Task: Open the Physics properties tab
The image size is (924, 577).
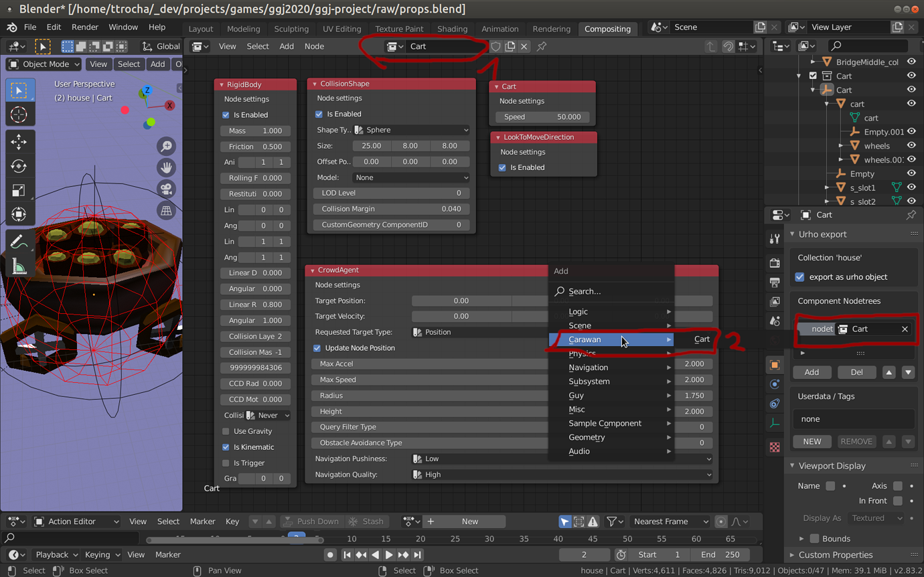Action: click(775, 384)
